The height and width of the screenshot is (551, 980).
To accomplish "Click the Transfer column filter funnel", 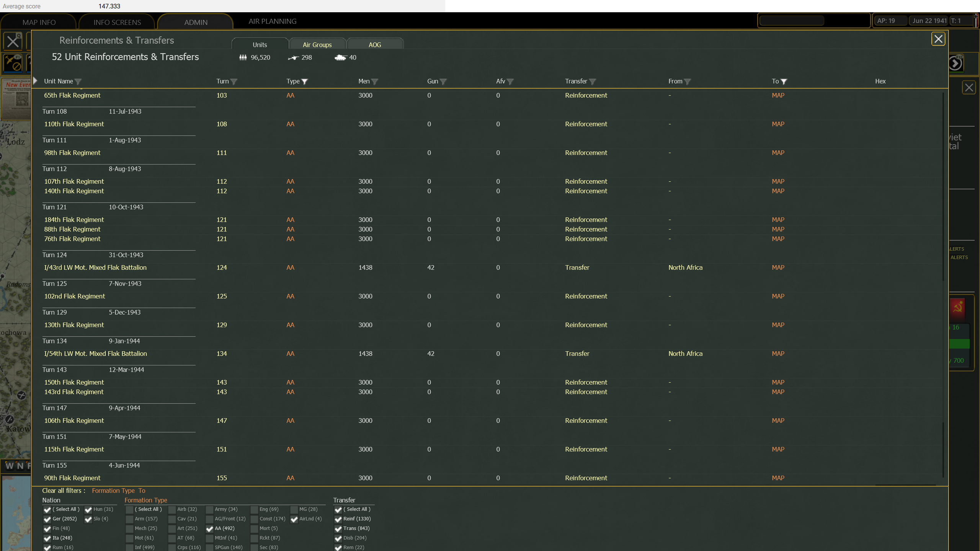I will point(593,82).
